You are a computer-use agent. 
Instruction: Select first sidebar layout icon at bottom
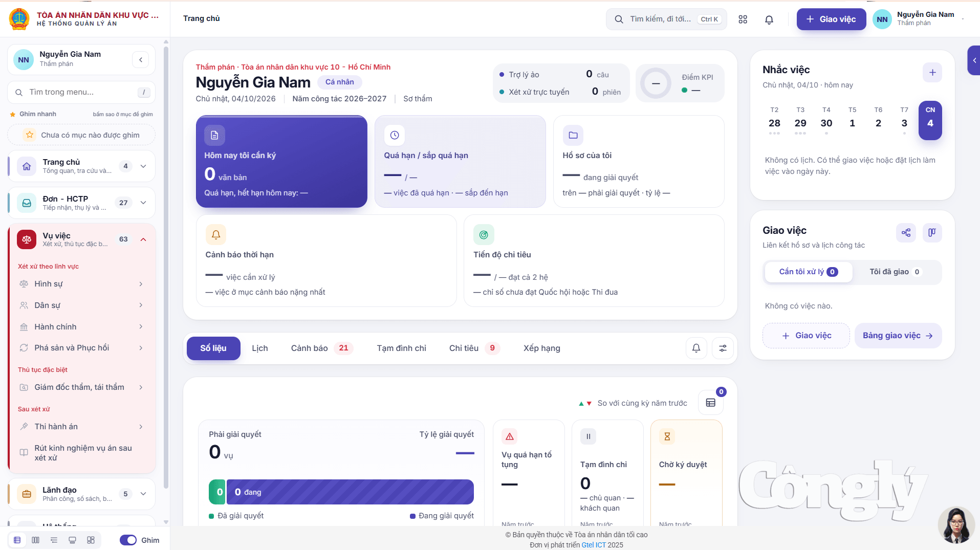point(17,540)
